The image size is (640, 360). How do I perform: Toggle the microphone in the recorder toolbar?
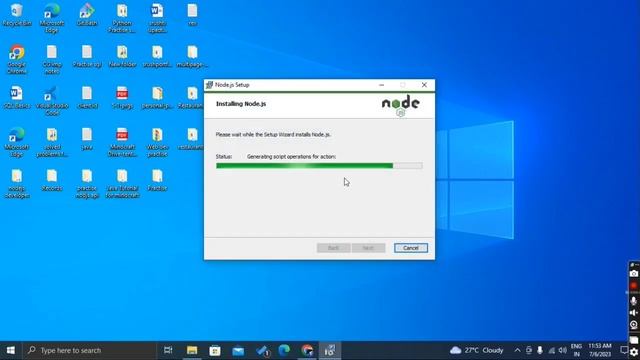coord(634,300)
